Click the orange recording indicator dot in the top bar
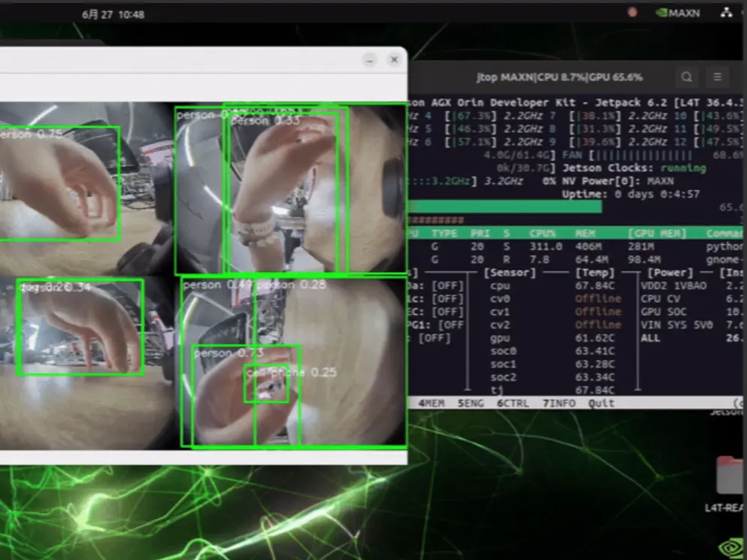The height and width of the screenshot is (560, 747). coord(633,12)
